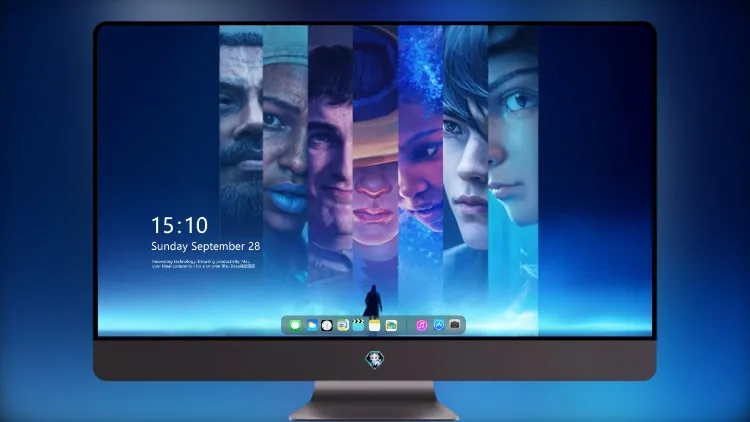This screenshot has width=750, height=422.
Task: Launch the clapperboard Videos app
Action: [358, 325]
